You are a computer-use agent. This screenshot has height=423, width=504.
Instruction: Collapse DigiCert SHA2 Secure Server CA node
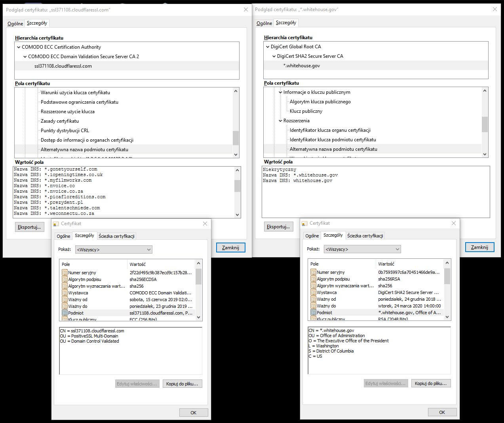(274, 56)
